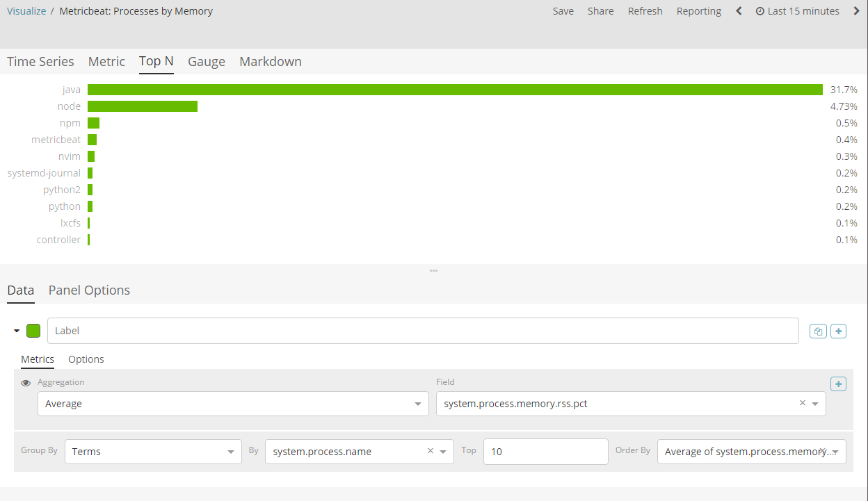
Task: Open the Group By Terms dropdown
Action: coord(153,452)
